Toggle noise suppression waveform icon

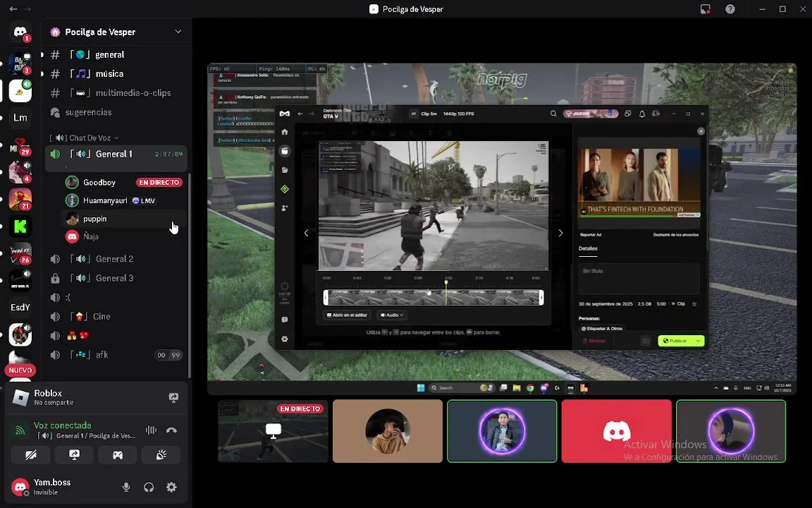151,430
